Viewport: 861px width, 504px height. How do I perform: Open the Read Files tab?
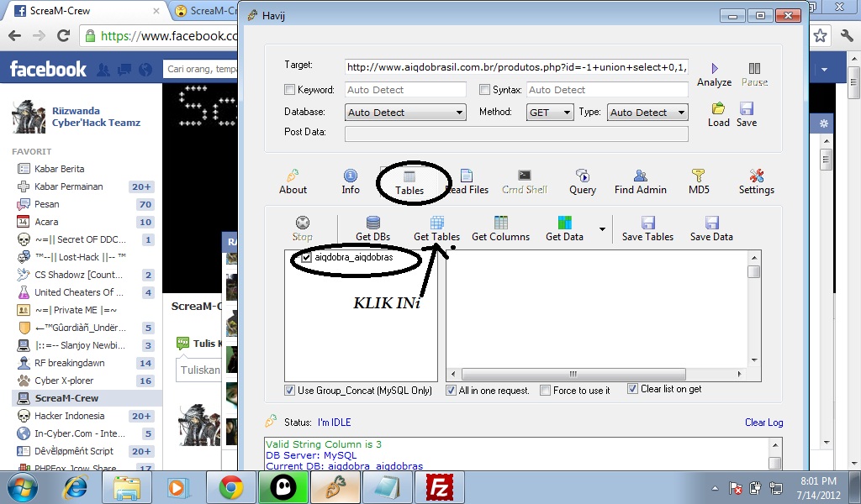coord(467,182)
